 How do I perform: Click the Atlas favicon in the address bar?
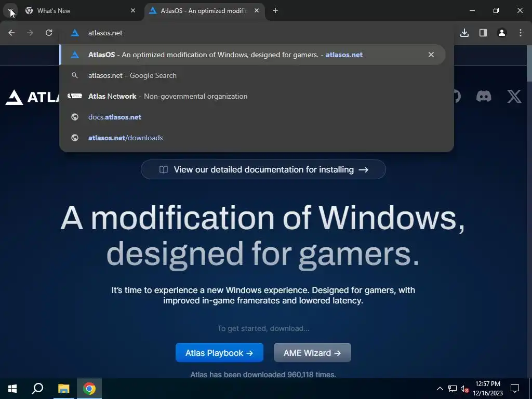(x=75, y=33)
